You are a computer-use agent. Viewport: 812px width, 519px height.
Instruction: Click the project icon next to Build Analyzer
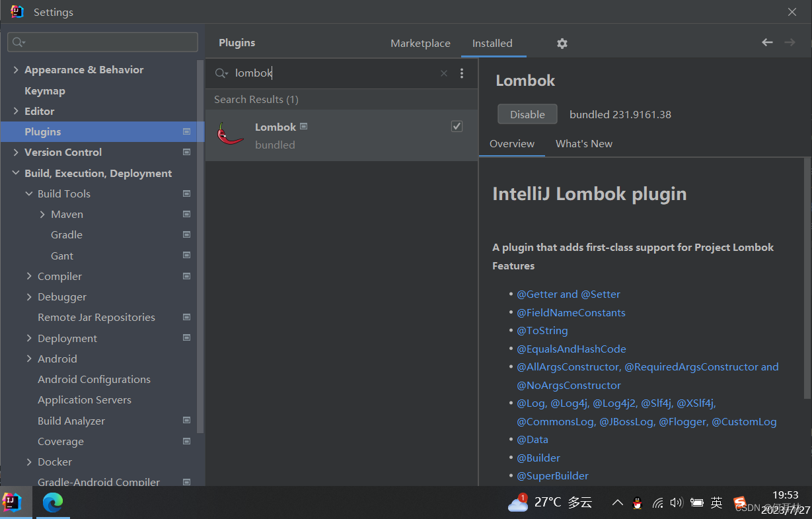(187, 421)
